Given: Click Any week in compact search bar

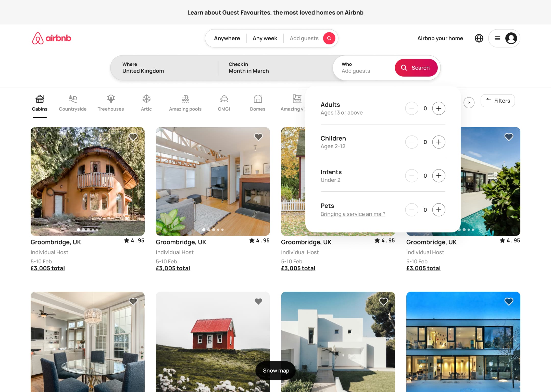Looking at the screenshot, I should (265, 38).
